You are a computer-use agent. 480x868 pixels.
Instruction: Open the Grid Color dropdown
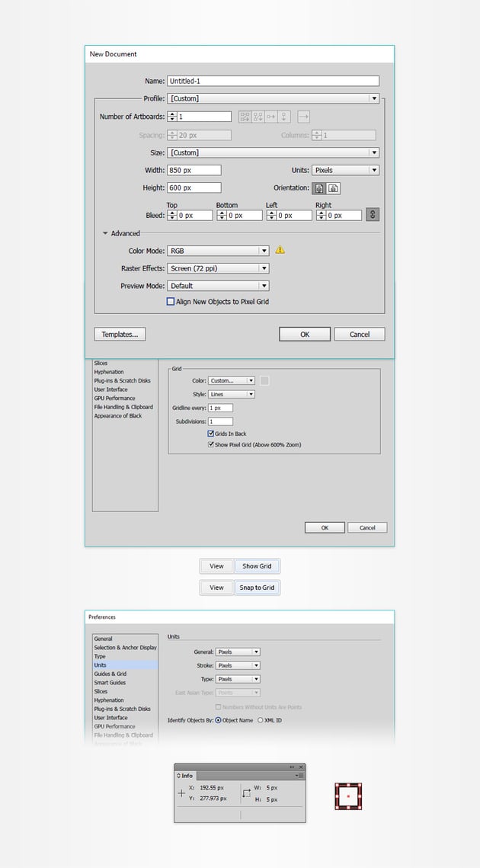click(x=232, y=381)
